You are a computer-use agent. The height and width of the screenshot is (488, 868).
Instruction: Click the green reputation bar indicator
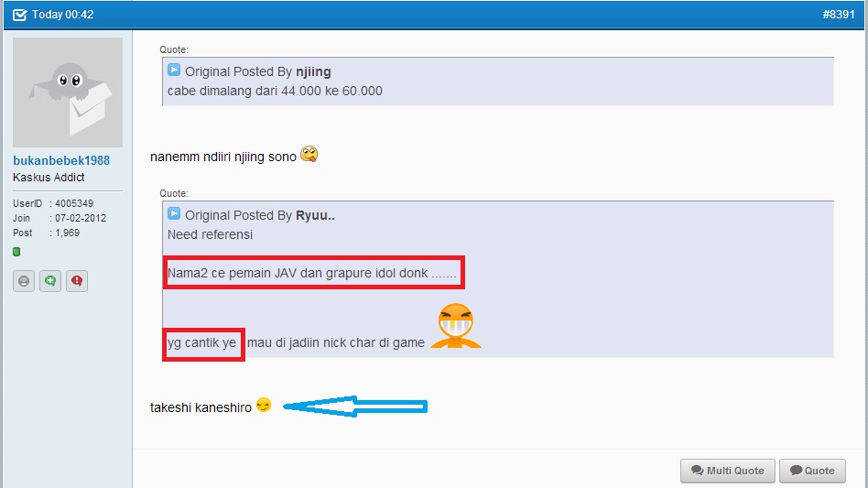point(16,252)
